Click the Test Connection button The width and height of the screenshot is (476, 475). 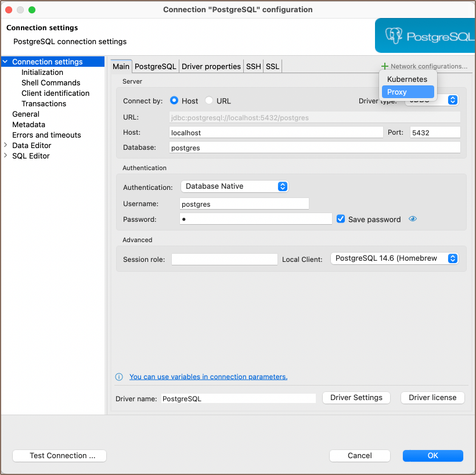(60, 456)
